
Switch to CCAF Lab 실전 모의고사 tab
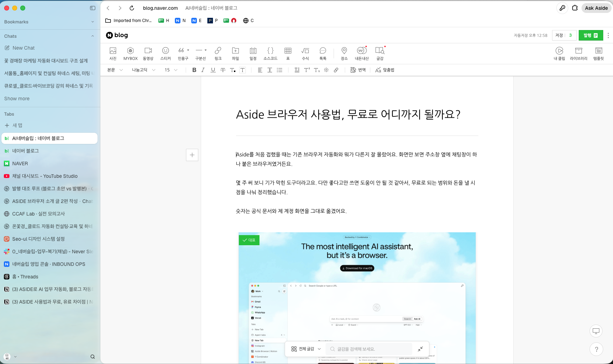point(49,214)
